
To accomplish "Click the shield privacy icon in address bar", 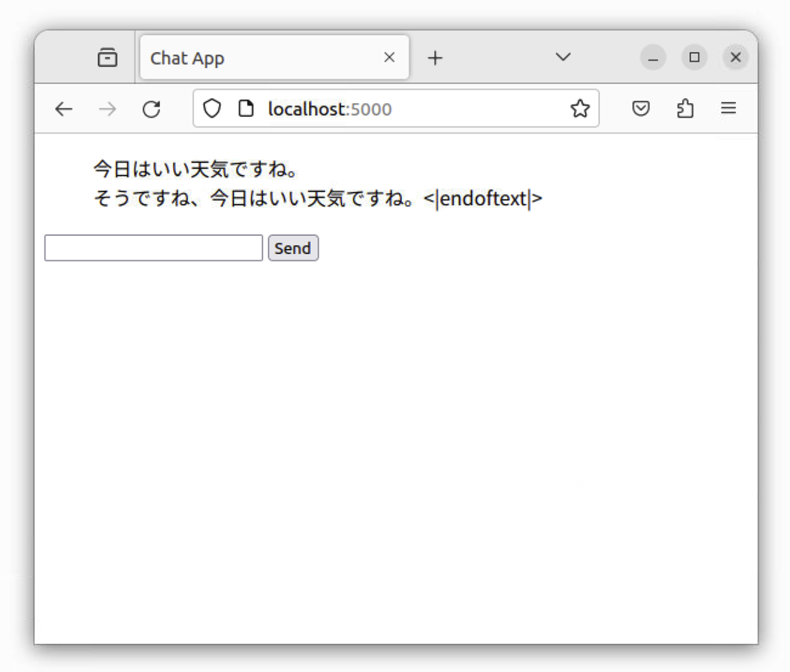I will [212, 109].
